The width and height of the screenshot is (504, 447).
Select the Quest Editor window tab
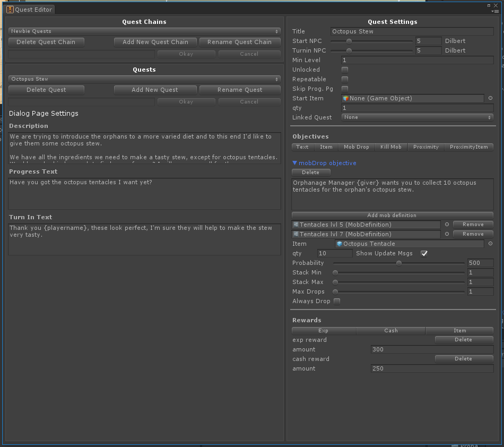click(30, 10)
